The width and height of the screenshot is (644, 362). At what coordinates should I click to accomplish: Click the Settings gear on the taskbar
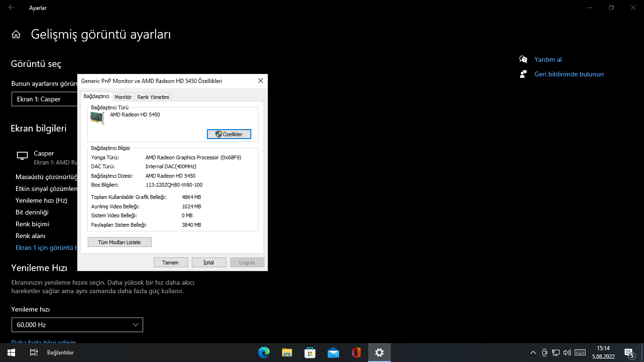[x=379, y=353]
